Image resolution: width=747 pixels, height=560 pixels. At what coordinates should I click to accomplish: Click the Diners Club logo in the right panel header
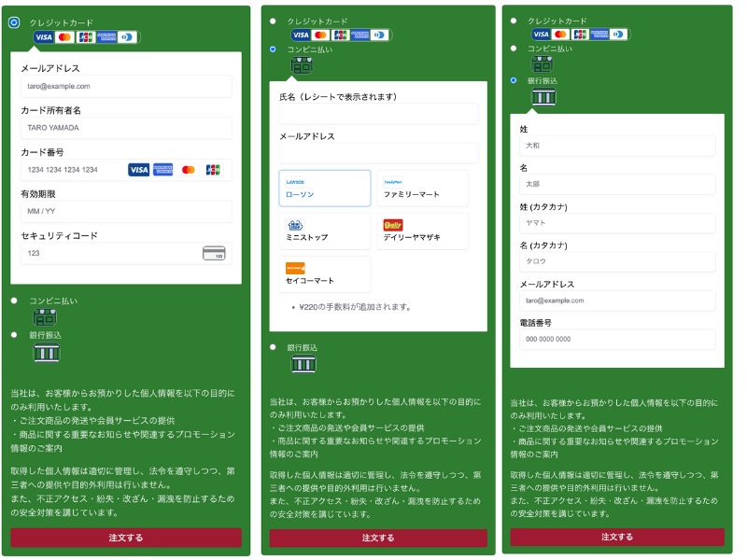618,35
